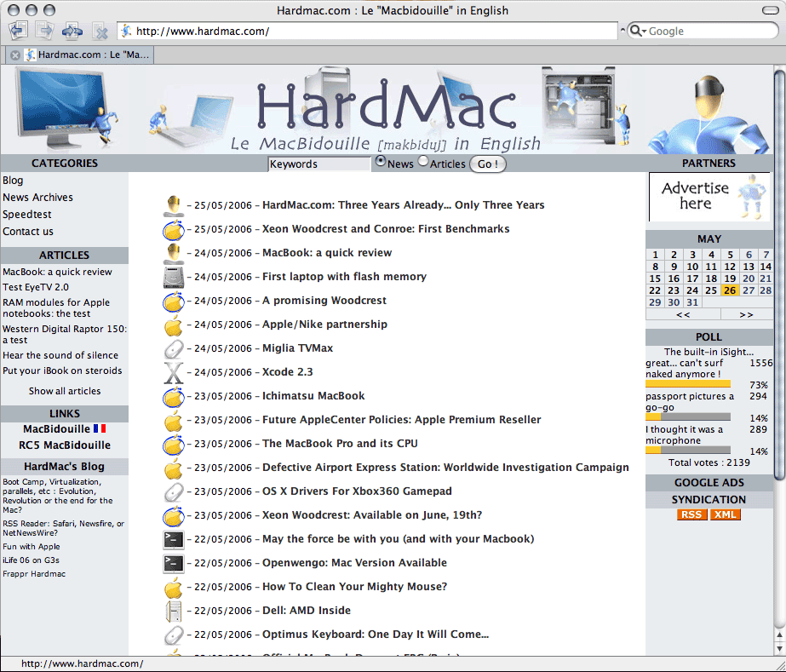Close the Hardmac.com tab with its X icon
The height and width of the screenshot is (672, 786).
(15, 55)
